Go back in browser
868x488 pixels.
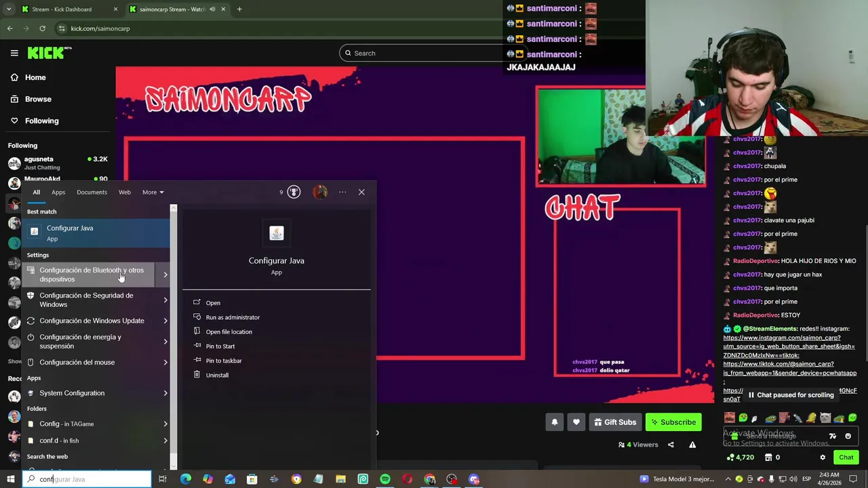[10, 28]
